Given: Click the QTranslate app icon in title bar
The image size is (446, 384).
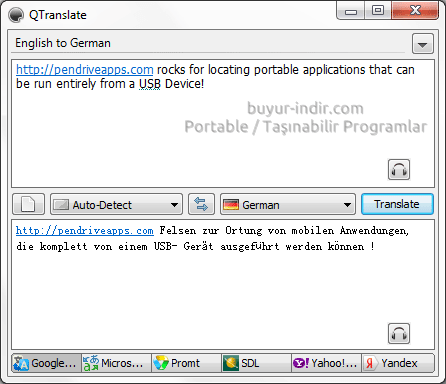Looking at the screenshot, I should tap(16, 15).
